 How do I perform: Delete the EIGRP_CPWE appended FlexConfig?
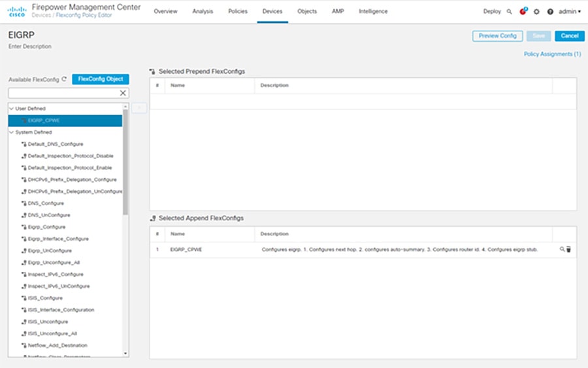pyautogui.click(x=568, y=249)
